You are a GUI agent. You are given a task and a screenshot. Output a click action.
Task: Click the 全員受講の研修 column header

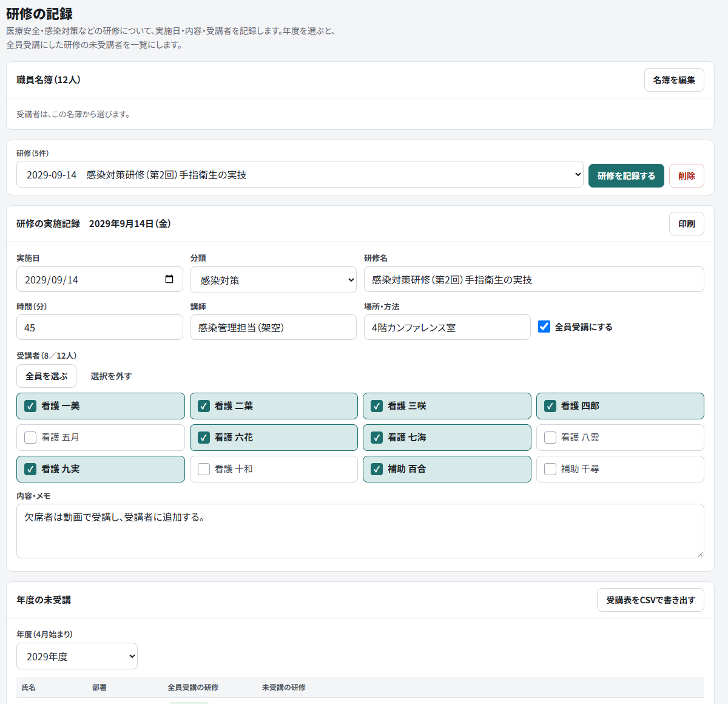coord(193,688)
